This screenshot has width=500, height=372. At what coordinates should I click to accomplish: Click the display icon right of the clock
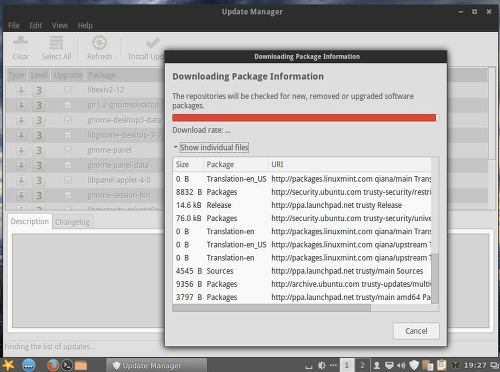click(494, 366)
